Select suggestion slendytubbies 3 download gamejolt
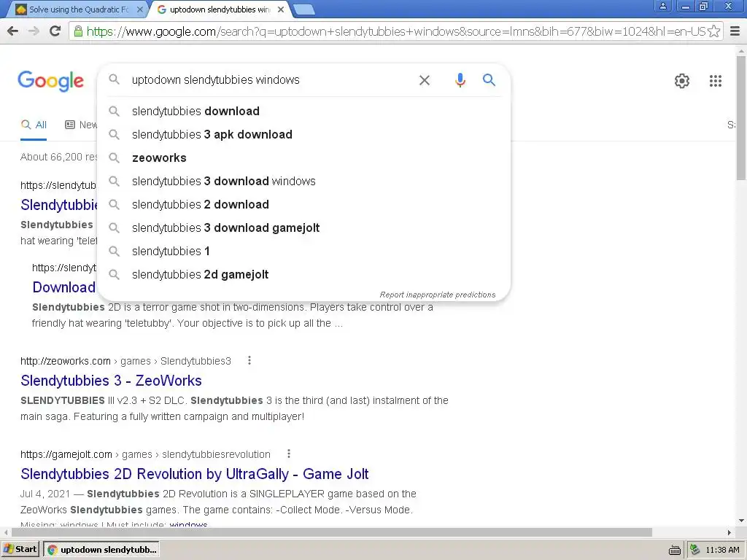 [303, 227]
